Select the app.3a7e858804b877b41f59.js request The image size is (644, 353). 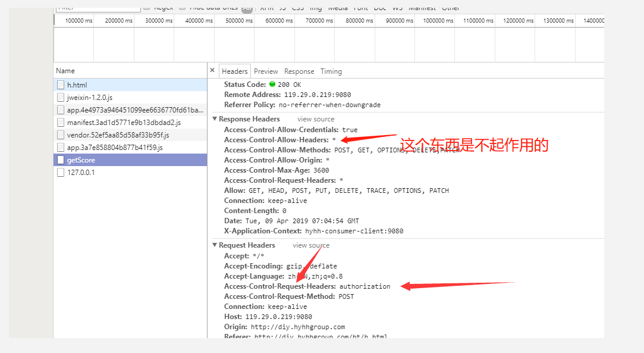coord(130,147)
